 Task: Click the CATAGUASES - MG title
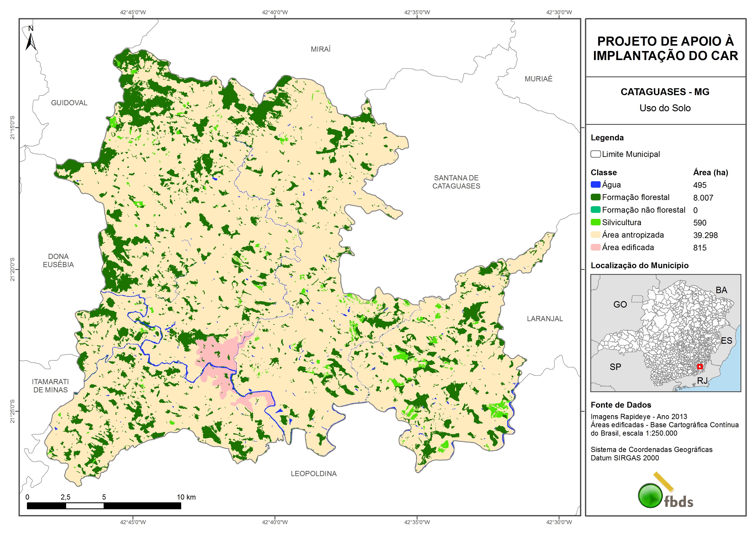(665, 92)
